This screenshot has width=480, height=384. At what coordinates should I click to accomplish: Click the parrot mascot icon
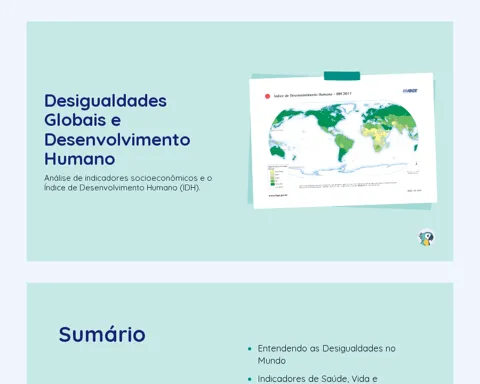tap(426, 238)
